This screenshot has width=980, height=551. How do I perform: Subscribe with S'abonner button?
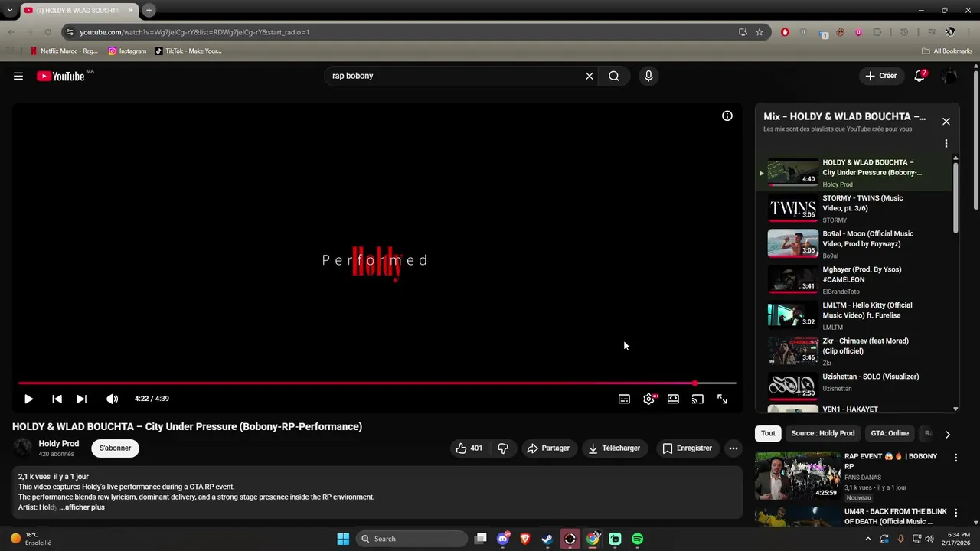tap(115, 448)
